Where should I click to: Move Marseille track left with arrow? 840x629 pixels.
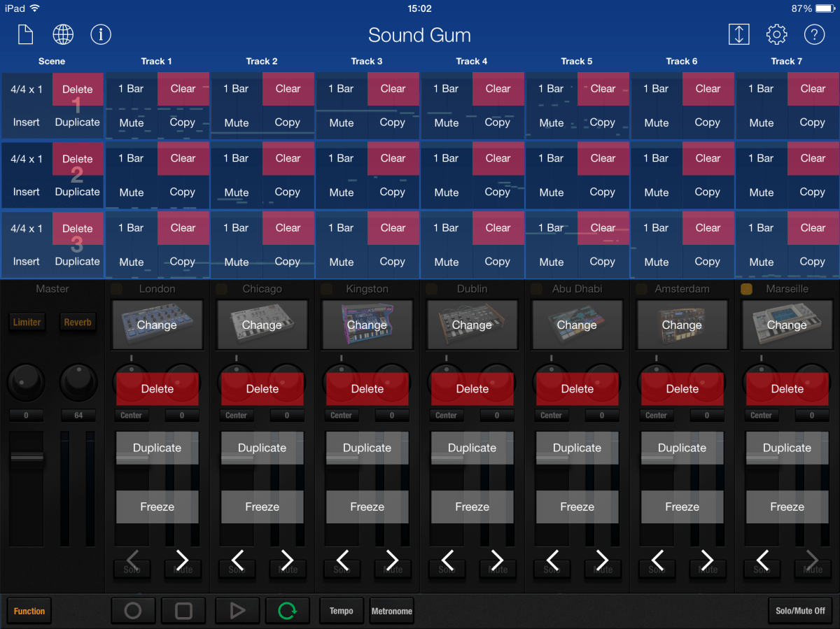point(762,560)
